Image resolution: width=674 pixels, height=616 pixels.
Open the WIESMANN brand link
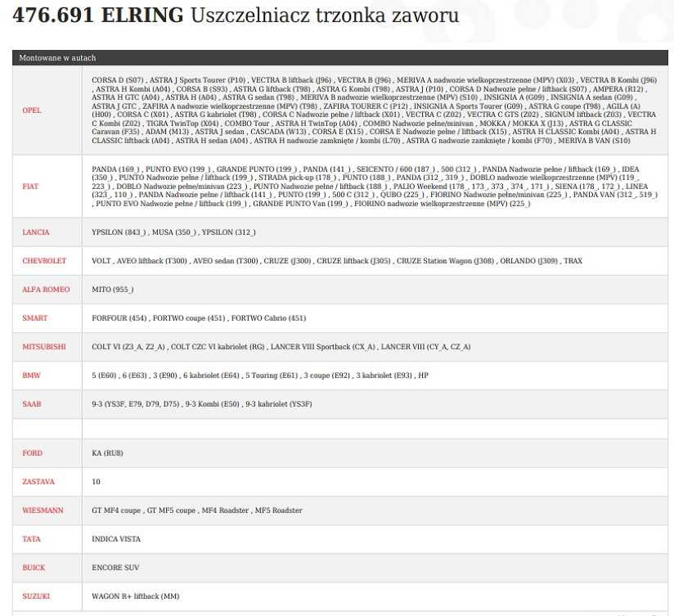pos(43,510)
